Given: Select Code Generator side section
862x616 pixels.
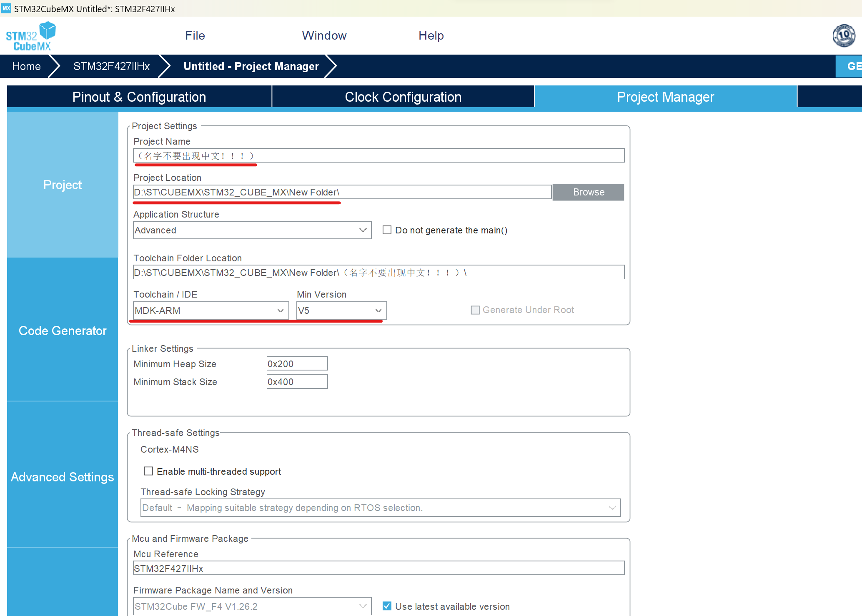Looking at the screenshot, I should 63,331.
